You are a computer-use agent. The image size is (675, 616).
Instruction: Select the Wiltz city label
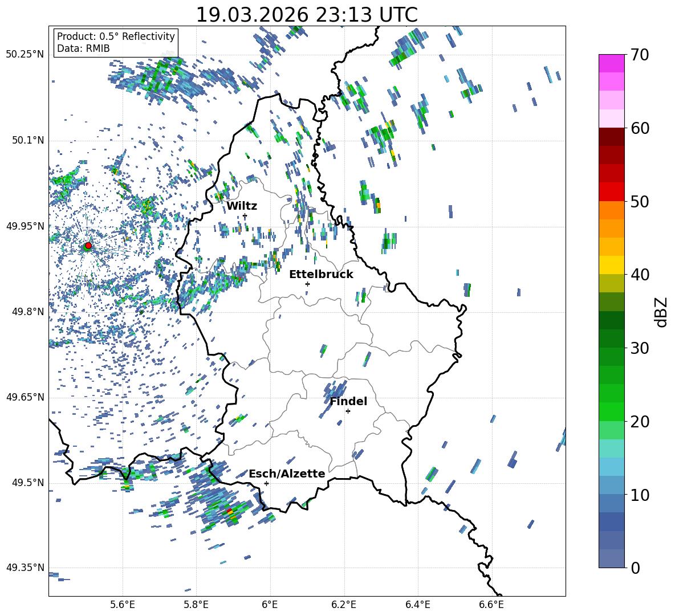click(242, 206)
